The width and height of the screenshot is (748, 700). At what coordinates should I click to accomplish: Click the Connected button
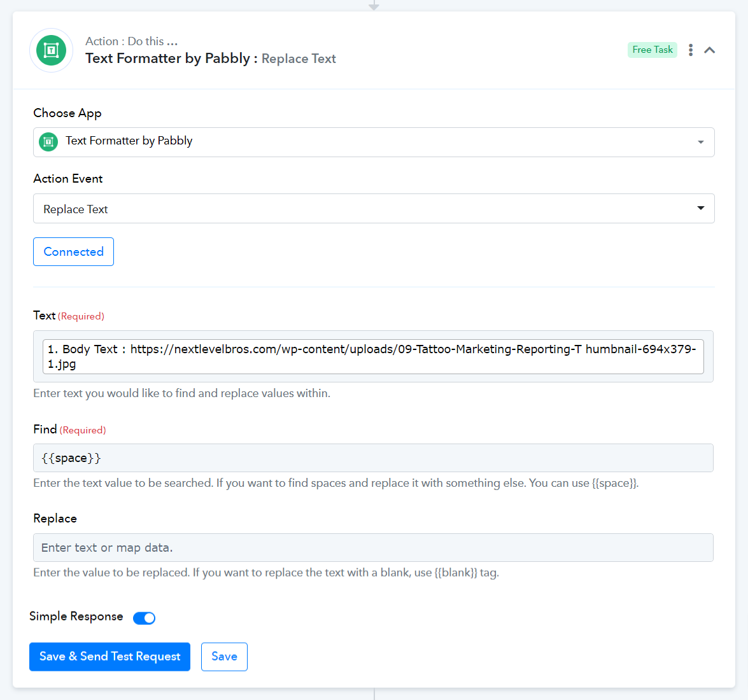tap(73, 252)
